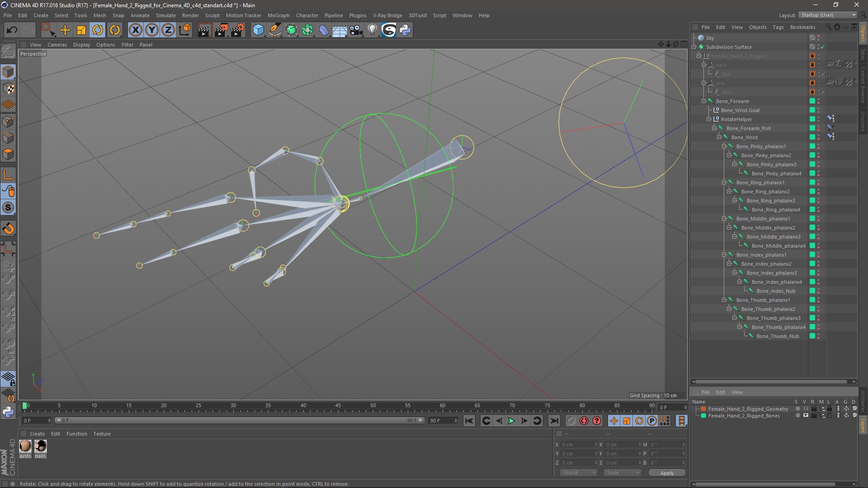Select the Move tool icon
The image size is (868, 488).
click(x=65, y=30)
